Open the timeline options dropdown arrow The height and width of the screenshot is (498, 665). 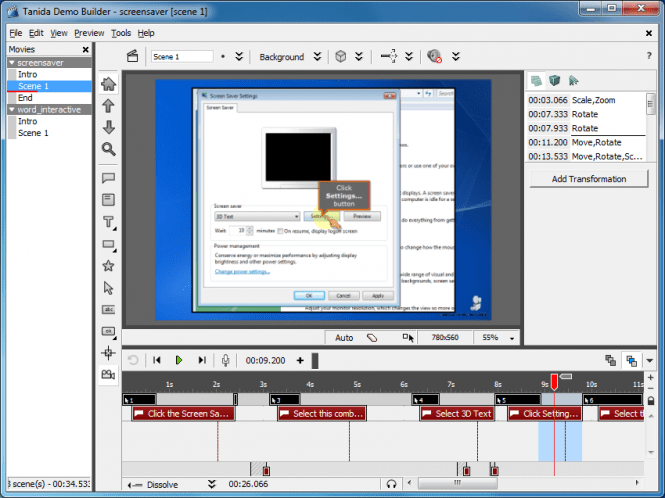click(x=650, y=361)
